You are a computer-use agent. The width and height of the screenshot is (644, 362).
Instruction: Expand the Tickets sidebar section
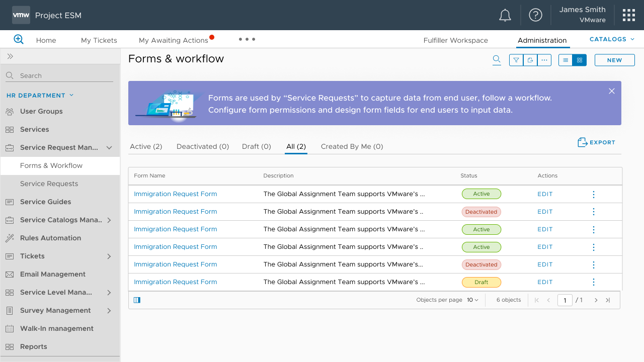(109, 256)
